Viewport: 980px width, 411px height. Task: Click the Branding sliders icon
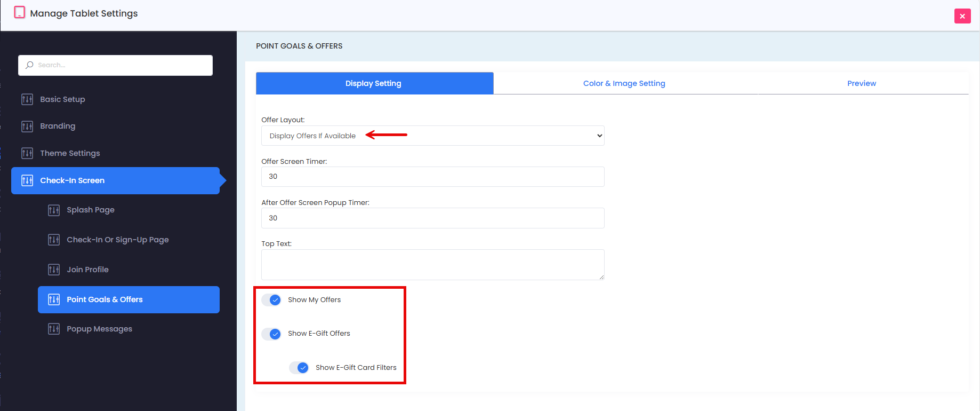click(x=27, y=127)
